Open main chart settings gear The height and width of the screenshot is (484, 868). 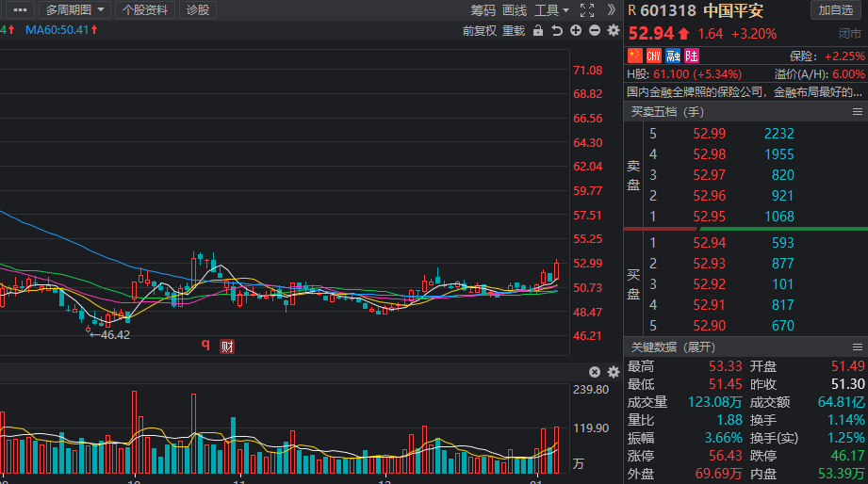[614, 30]
